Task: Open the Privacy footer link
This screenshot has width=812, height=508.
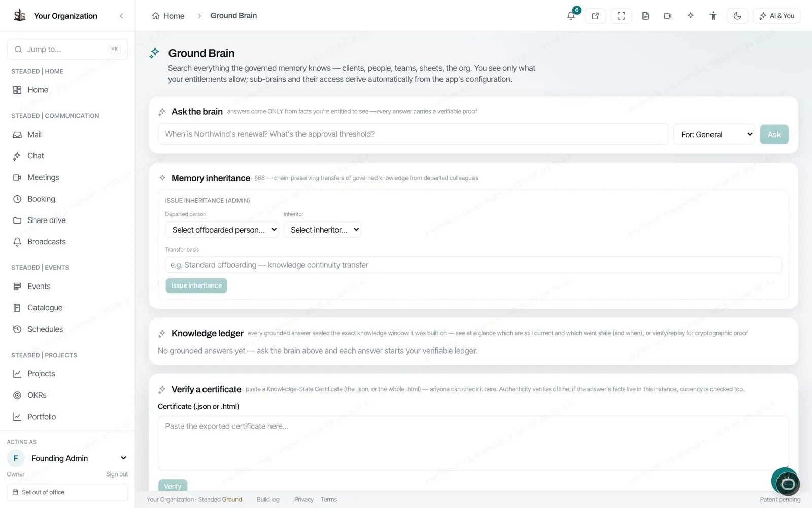Action: click(x=304, y=499)
